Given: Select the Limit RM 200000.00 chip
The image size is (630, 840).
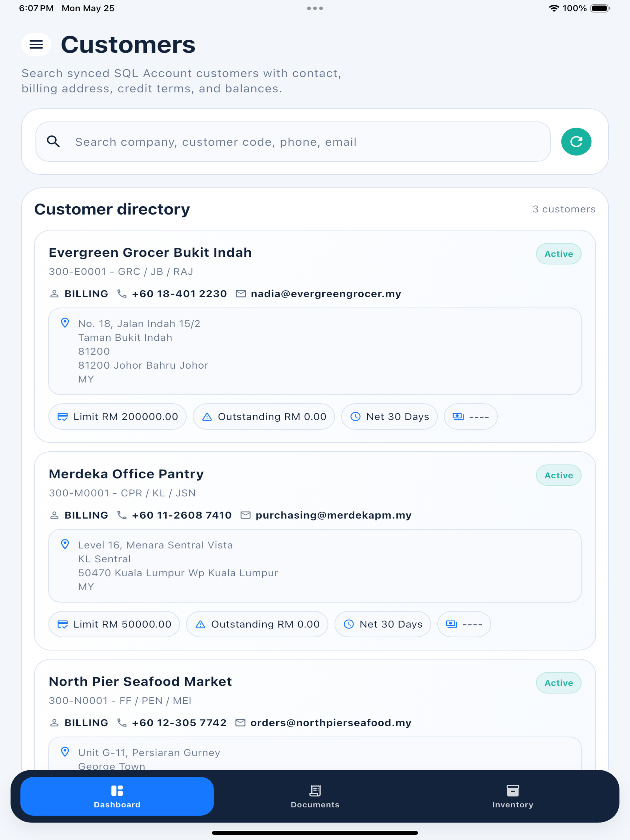Looking at the screenshot, I should [x=118, y=417].
